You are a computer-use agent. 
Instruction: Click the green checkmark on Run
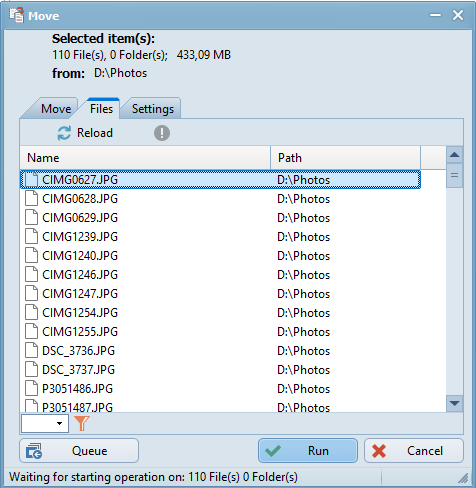[273, 451]
